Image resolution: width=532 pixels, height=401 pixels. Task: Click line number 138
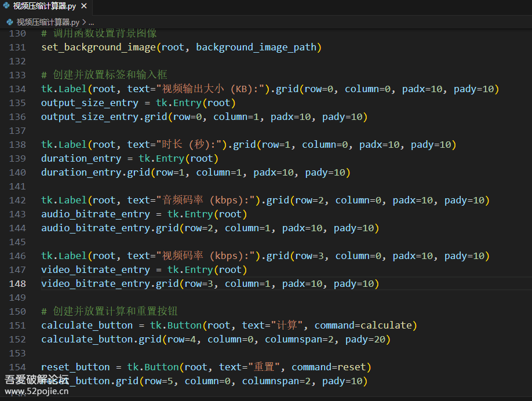click(x=17, y=144)
